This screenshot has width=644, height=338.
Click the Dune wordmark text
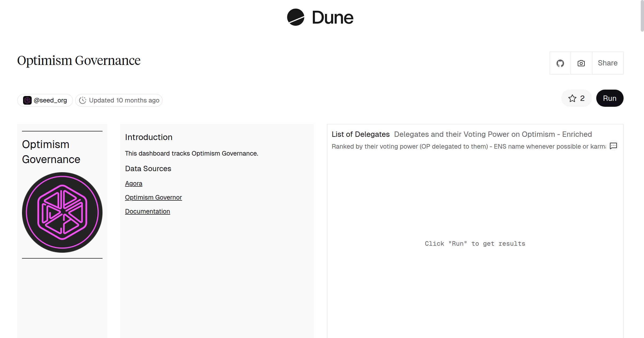332,17
